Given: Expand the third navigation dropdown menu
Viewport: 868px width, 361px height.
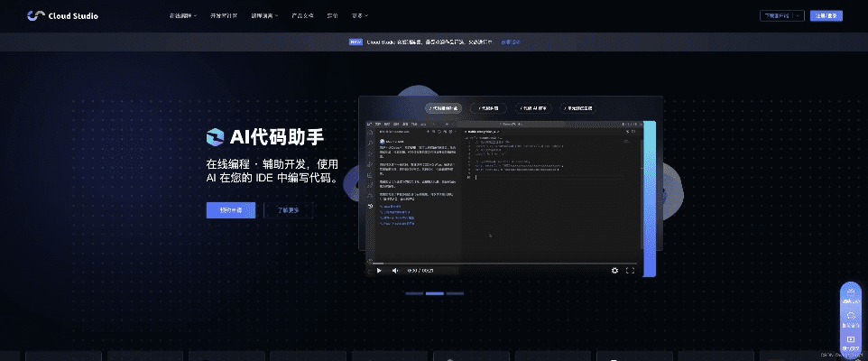Looking at the screenshot, I should tap(264, 15).
